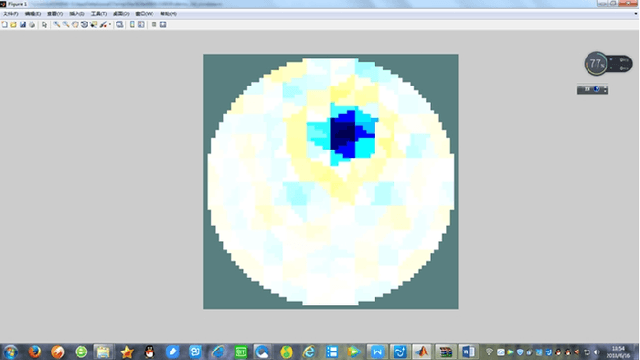
Task: Click the volume speaker tray icon
Action: (596, 352)
